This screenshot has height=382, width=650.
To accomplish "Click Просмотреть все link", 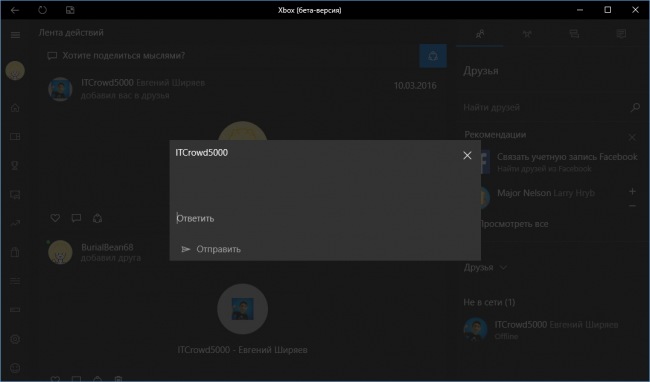I will [514, 224].
